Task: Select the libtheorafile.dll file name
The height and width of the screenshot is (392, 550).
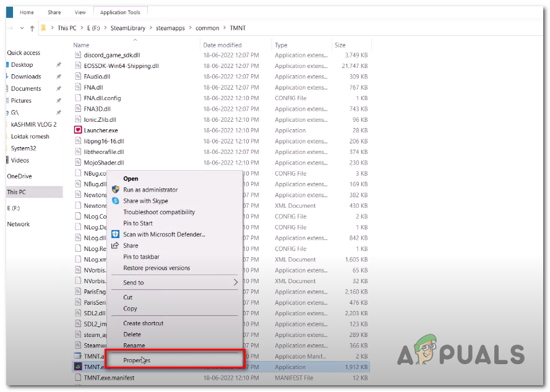Action: click(104, 152)
